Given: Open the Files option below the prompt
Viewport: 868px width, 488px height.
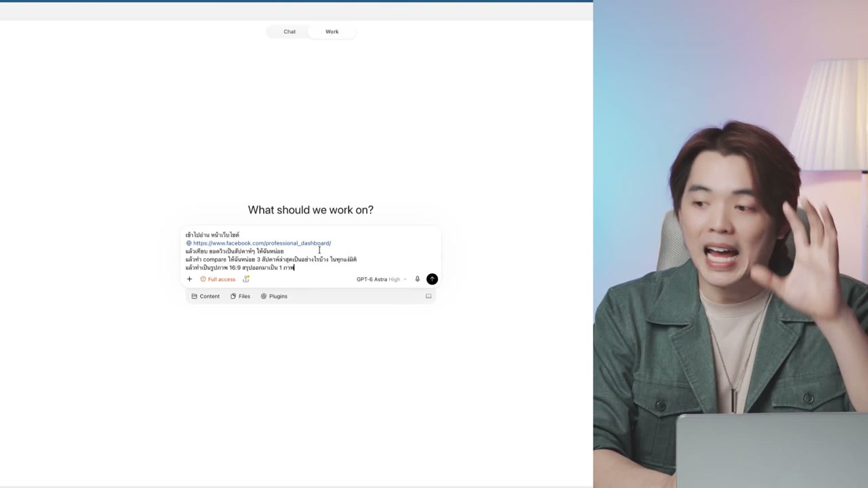Looking at the screenshot, I should tap(240, 296).
